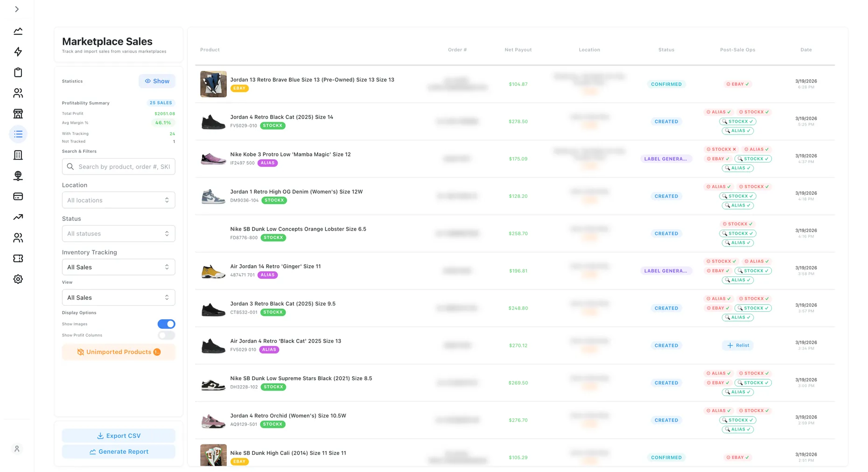Click the Status column header
This screenshot has height=472, width=868.
click(666, 50)
